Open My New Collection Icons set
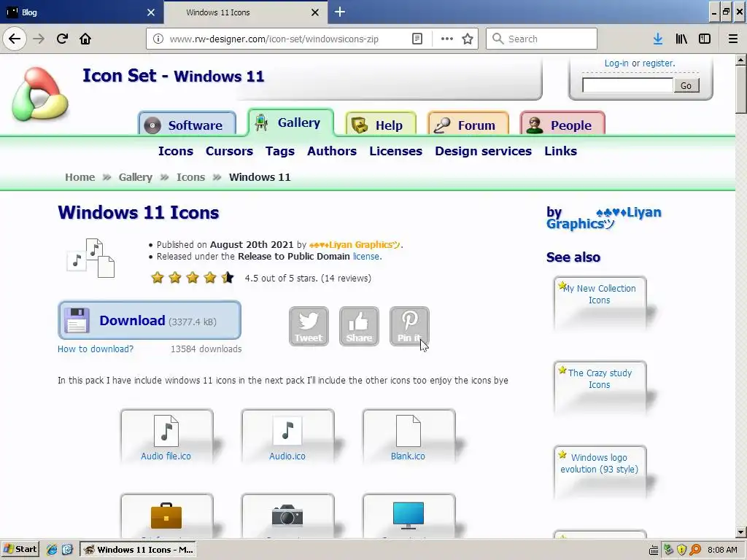The width and height of the screenshot is (747, 560). (600, 295)
